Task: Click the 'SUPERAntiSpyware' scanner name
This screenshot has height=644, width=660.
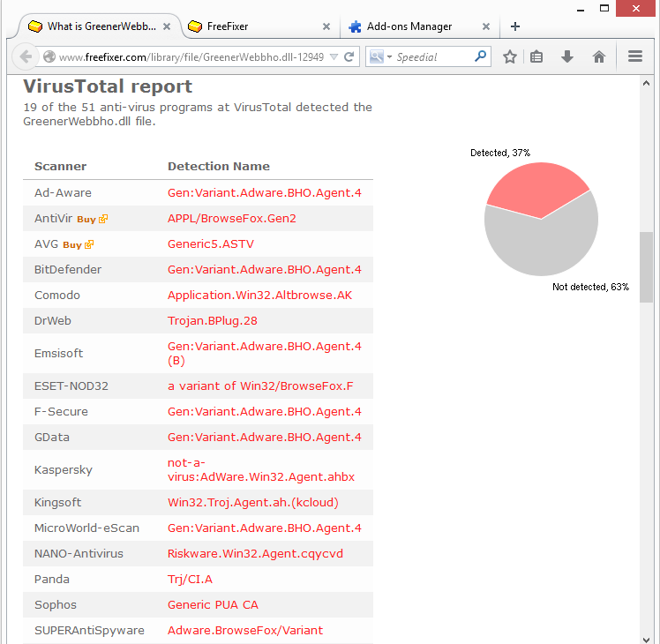Action: 89,631
